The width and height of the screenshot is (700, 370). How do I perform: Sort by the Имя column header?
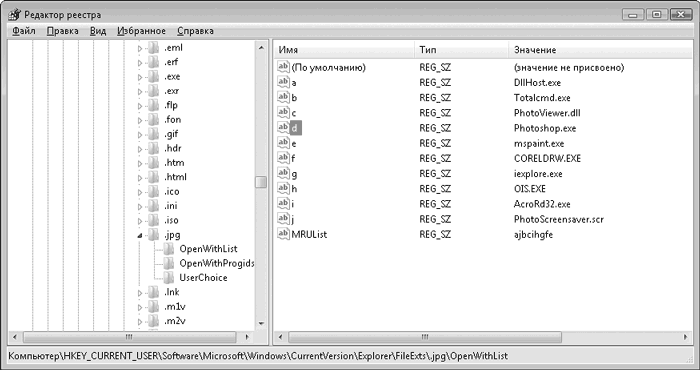(344, 50)
